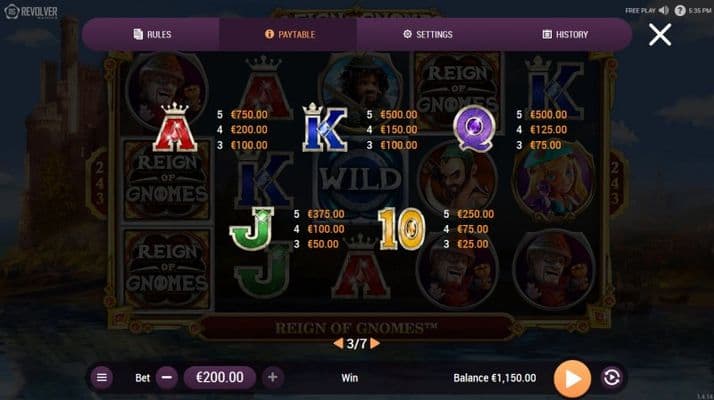Open the Rules tab

pyautogui.click(x=152, y=34)
